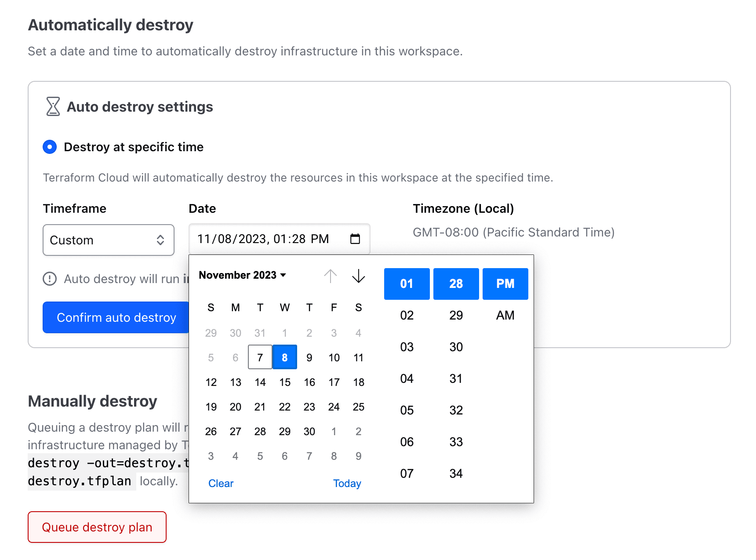Screen dimensions: 756x560
Task: Click the date and time input field
Action: click(x=268, y=239)
